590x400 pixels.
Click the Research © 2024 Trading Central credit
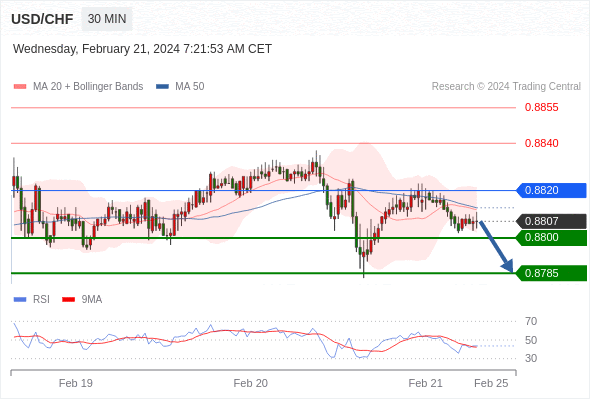(506, 87)
